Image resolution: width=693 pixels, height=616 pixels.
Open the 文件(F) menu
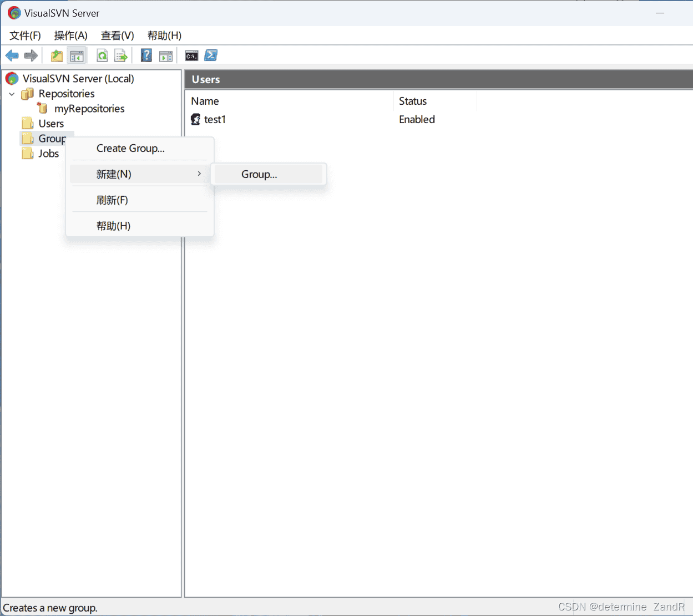(x=24, y=35)
